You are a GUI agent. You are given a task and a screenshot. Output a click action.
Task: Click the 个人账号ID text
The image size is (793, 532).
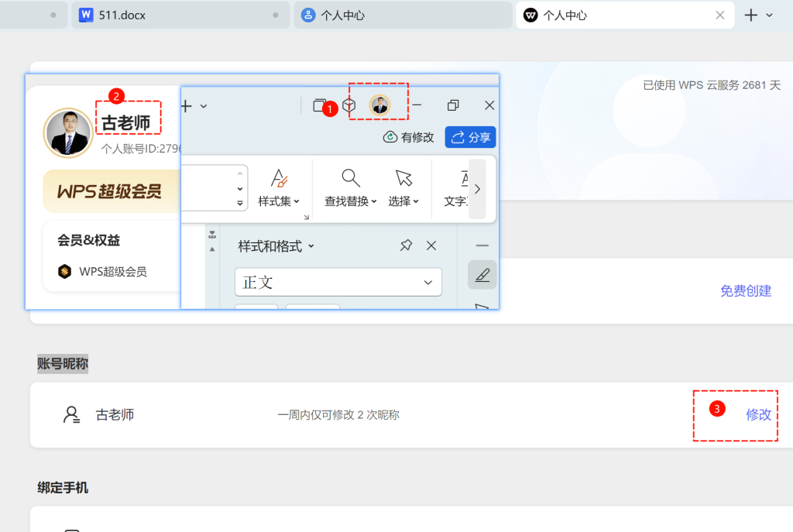141,149
